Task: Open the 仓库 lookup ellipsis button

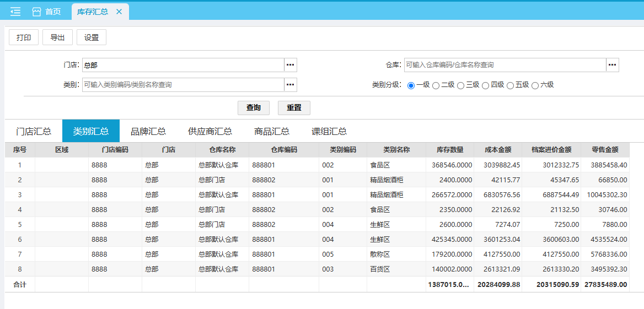Action: pyautogui.click(x=612, y=65)
